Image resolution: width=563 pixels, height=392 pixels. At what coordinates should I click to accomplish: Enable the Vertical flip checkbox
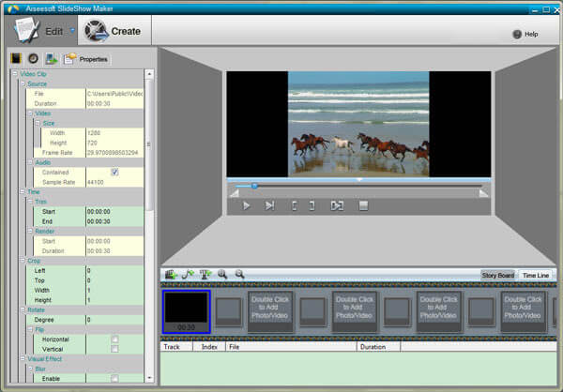[114, 348]
